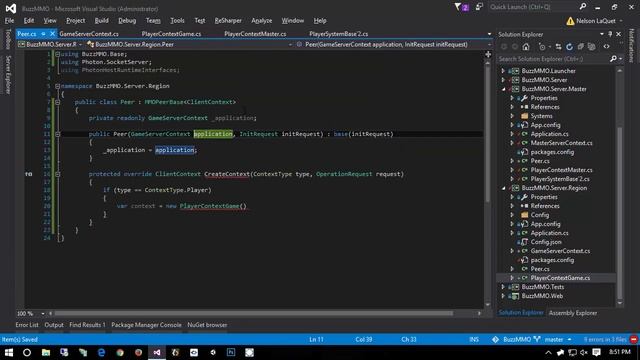The height and width of the screenshot is (360, 640).
Task: Collapse BuzzMMO.Server.Master project node
Action: point(503,89)
